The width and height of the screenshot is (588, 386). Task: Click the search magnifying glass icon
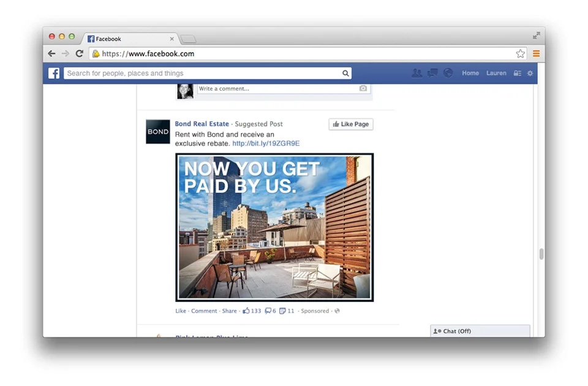(345, 73)
